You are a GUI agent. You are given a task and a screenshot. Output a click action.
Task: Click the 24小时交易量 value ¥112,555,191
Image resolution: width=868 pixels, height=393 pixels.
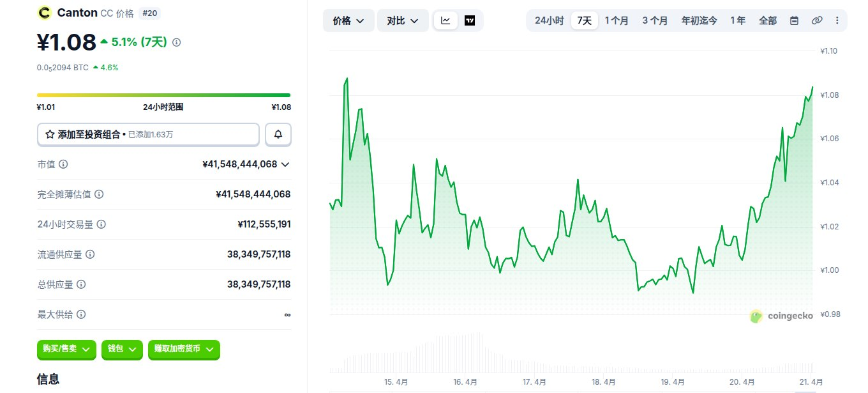[x=264, y=224]
